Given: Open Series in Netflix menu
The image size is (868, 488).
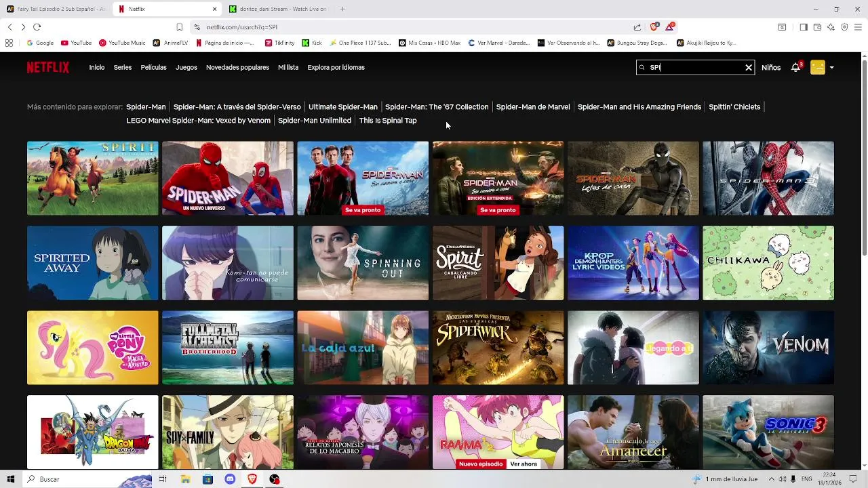Looking at the screenshot, I should coord(123,68).
